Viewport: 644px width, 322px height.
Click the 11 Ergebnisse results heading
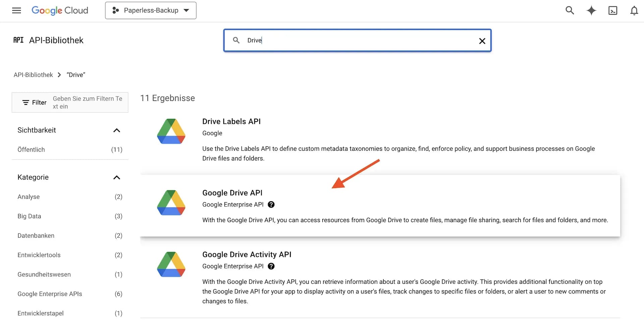point(167,98)
